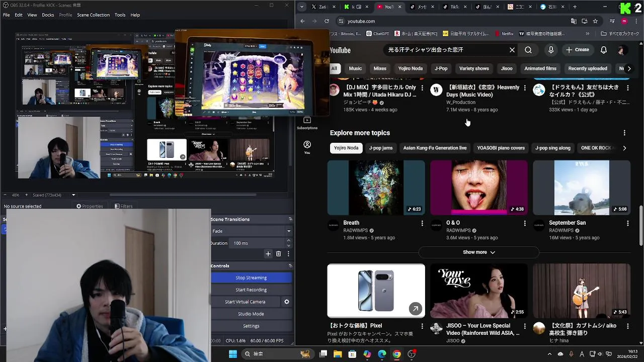The width and height of the screenshot is (644, 362).
Task: Open the You section in sidebar
Action: (307, 147)
